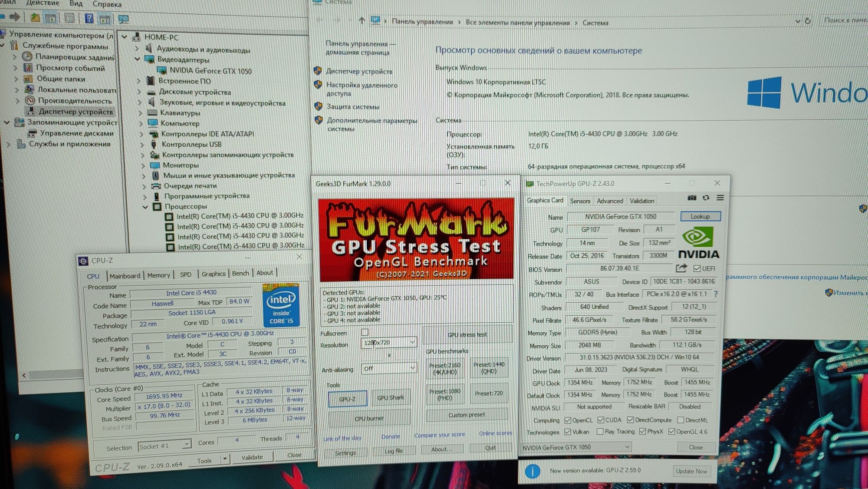Screen dimensions: 868x489
Task: Click the Scan for hardware changes monitor icon
Action: pyautogui.click(x=124, y=19)
